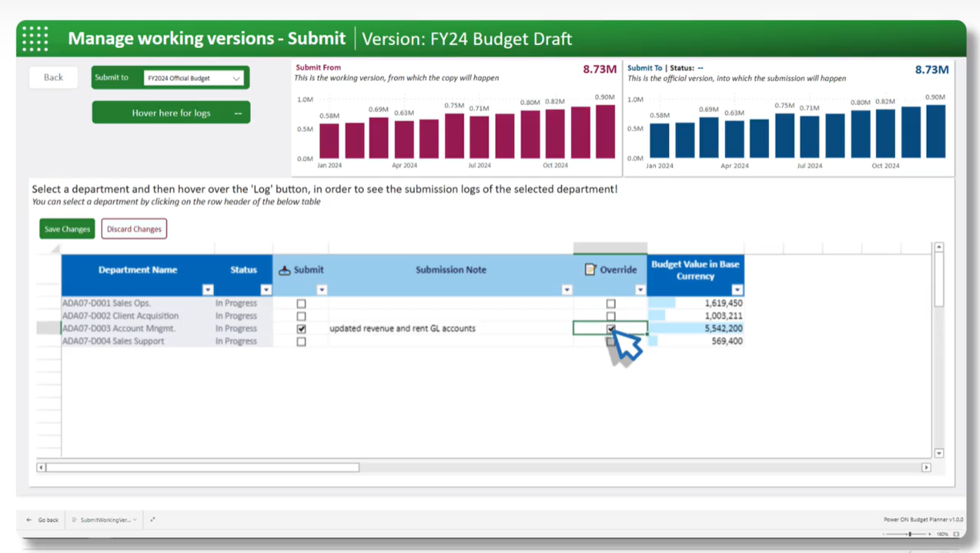
Task: Click the Submit column stamp icon
Action: point(284,270)
